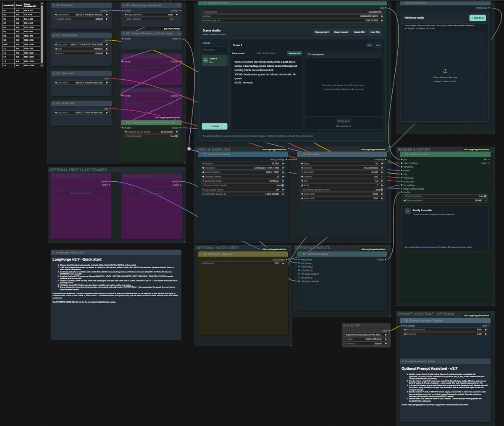Click the Scene 1 prompt text area
Viewport: 504px width, 426px height.
point(267,93)
